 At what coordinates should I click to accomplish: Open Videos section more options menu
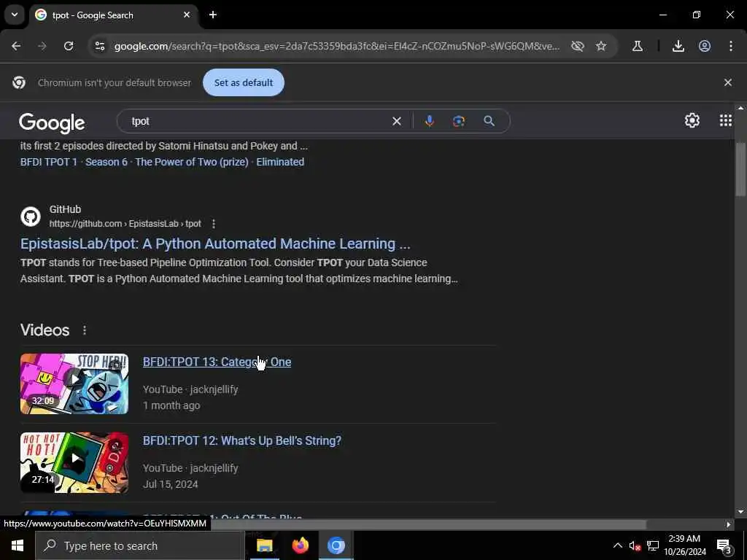(85, 330)
